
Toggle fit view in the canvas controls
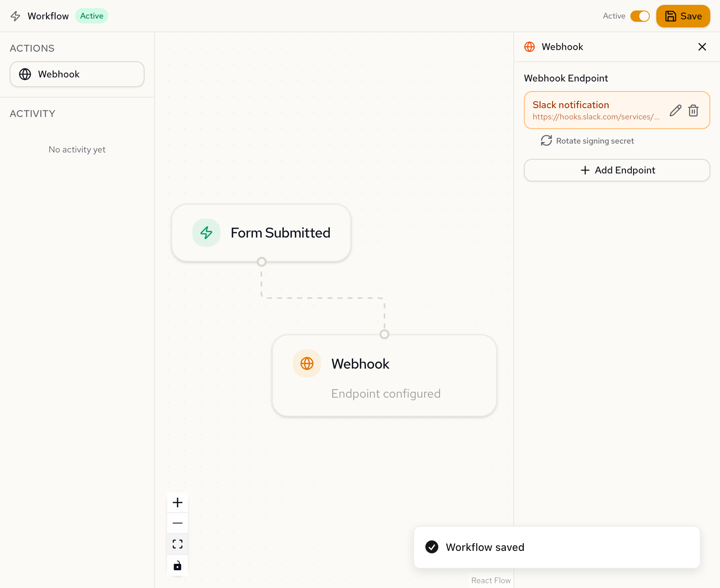pyautogui.click(x=177, y=544)
